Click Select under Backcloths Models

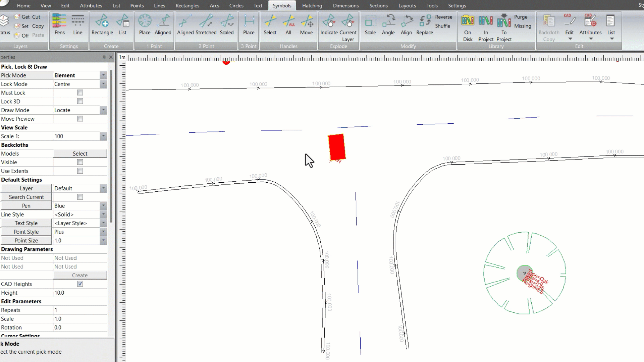click(80, 153)
